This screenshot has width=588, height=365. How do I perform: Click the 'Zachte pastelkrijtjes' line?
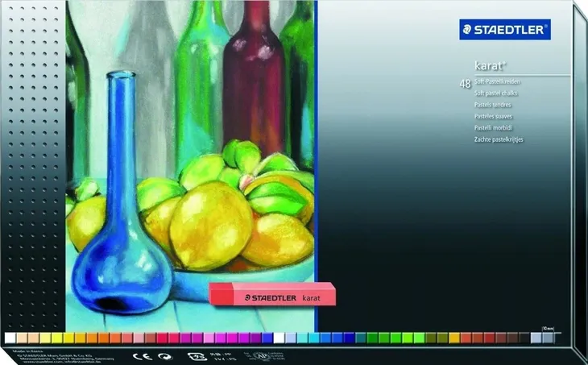(499, 139)
